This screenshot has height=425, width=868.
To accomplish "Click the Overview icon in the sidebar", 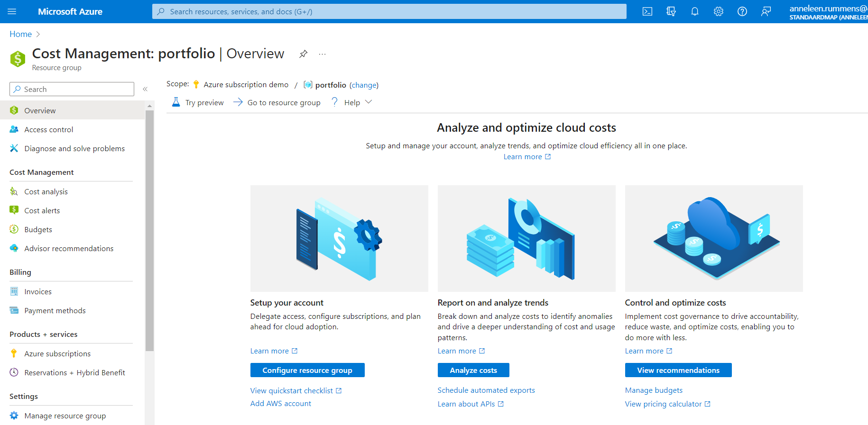I will (x=14, y=110).
